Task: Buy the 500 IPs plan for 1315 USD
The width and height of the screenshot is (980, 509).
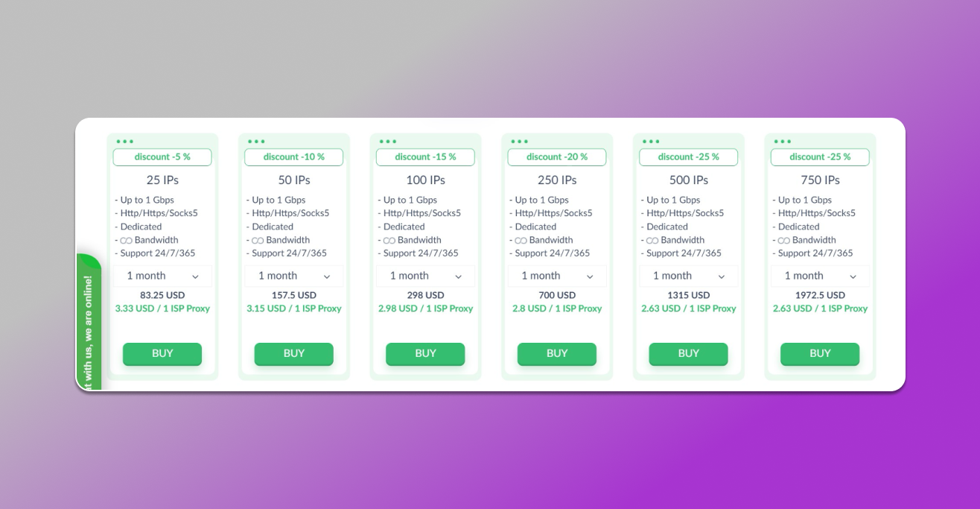Action: click(689, 354)
